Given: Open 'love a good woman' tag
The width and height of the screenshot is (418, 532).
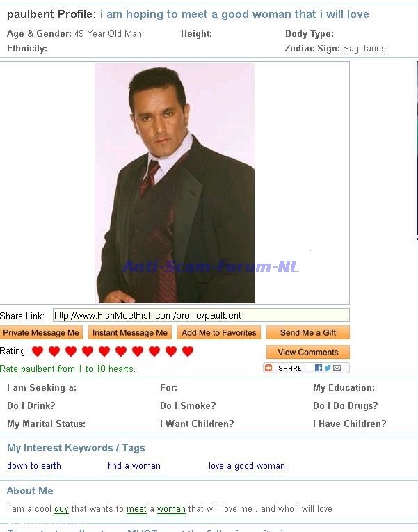Looking at the screenshot, I should point(247,465).
